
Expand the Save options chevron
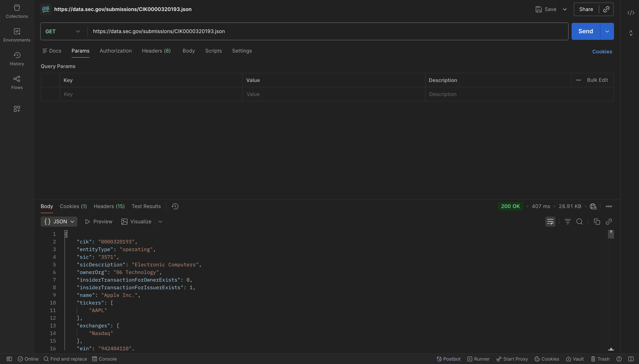565,10
